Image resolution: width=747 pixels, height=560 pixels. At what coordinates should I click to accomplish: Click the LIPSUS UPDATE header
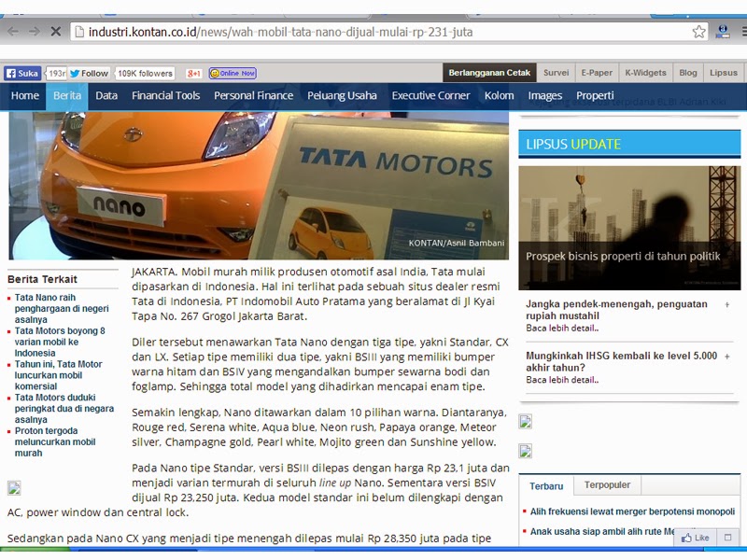629,144
